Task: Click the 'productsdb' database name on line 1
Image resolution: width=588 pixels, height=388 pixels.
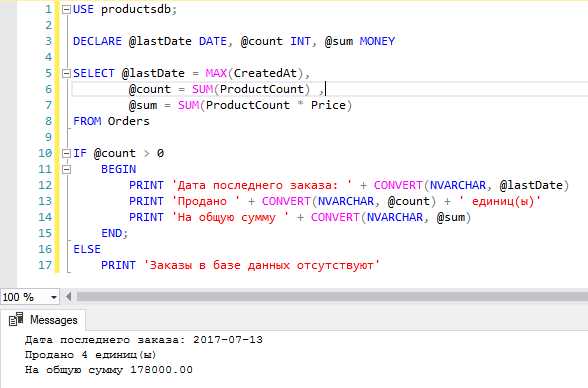Action: (136, 9)
